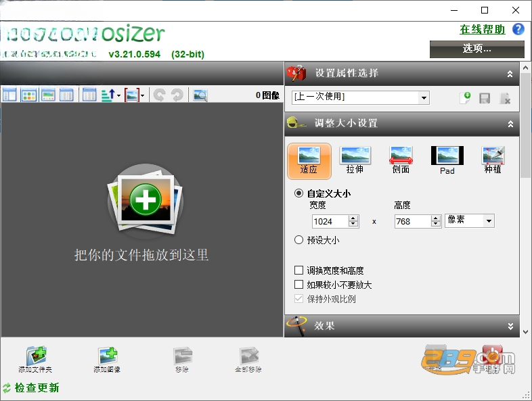The height and width of the screenshot is (401, 532).
Task: Switch to details list view
Action: click(66, 95)
